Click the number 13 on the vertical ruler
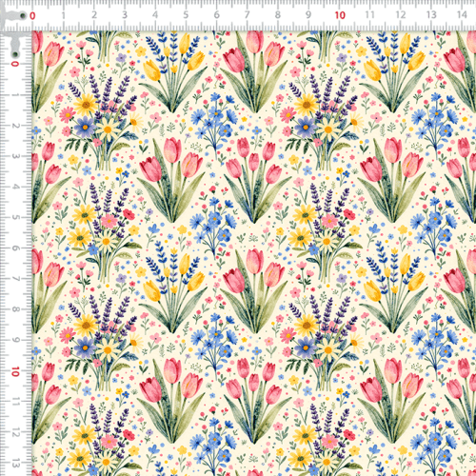The height and width of the screenshot is (476, 476). (15, 463)
